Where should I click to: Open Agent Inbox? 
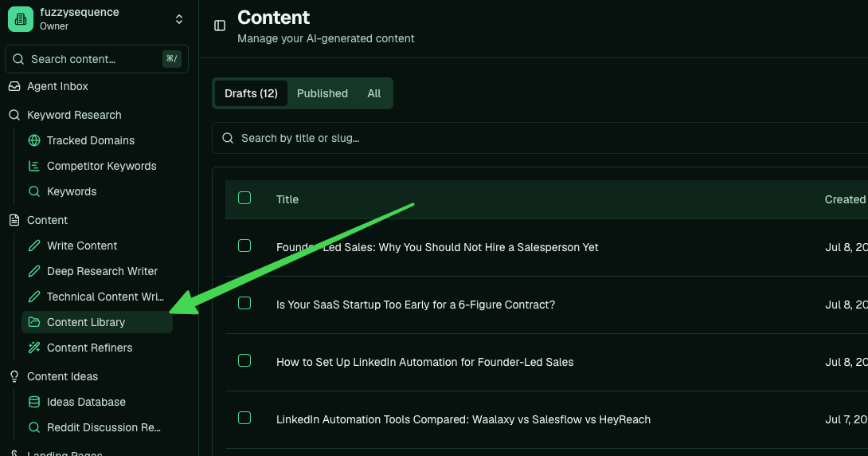(57, 86)
